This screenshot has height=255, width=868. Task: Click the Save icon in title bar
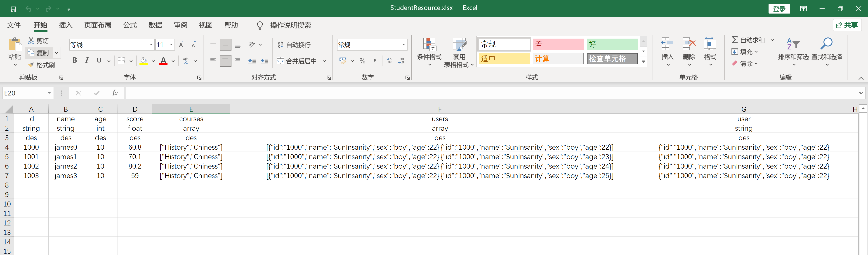pos(13,9)
